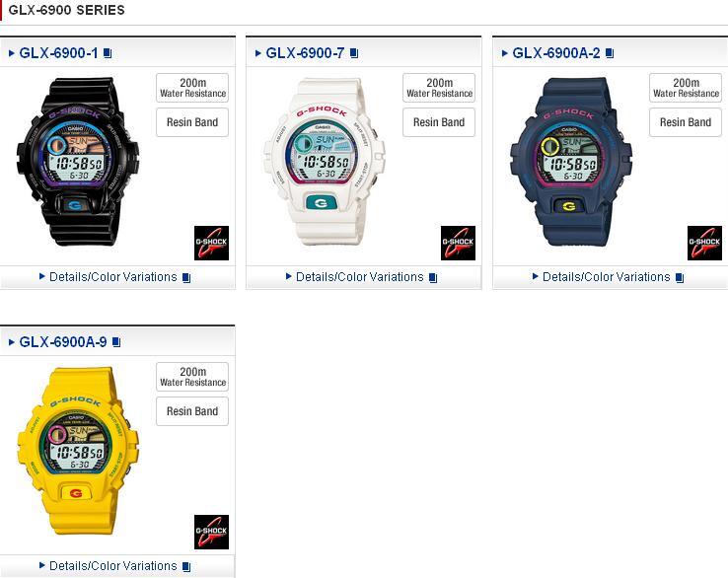Select the black GLX-6900-1 watch image

78,162
